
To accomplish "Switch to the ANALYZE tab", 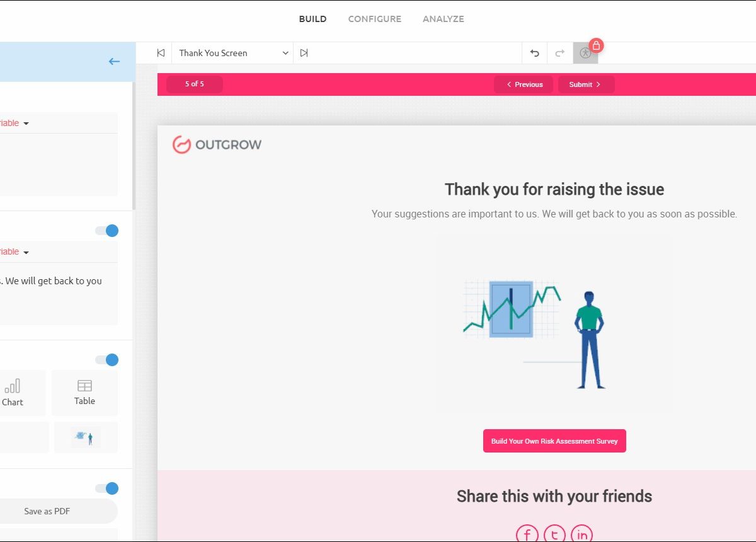I will click(x=443, y=19).
